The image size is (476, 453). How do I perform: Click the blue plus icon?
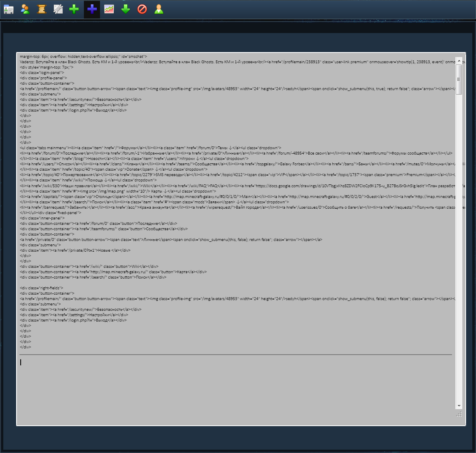tap(92, 9)
